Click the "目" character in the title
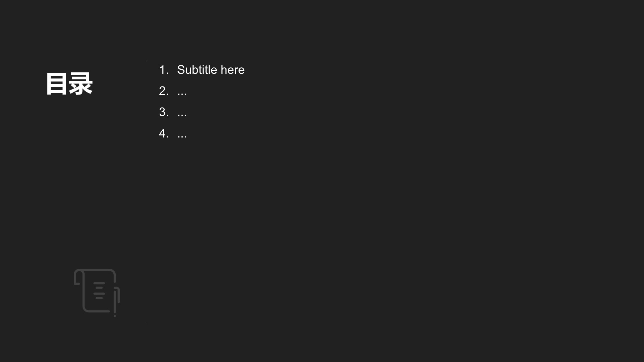The height and width of the screenshot is (362, 644). (x=57, y=84)
